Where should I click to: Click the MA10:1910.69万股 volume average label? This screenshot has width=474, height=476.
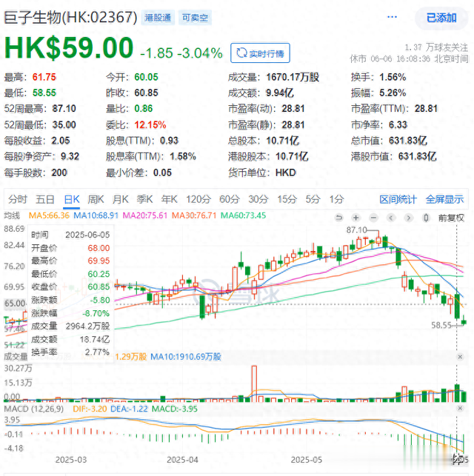click(186, 356)
